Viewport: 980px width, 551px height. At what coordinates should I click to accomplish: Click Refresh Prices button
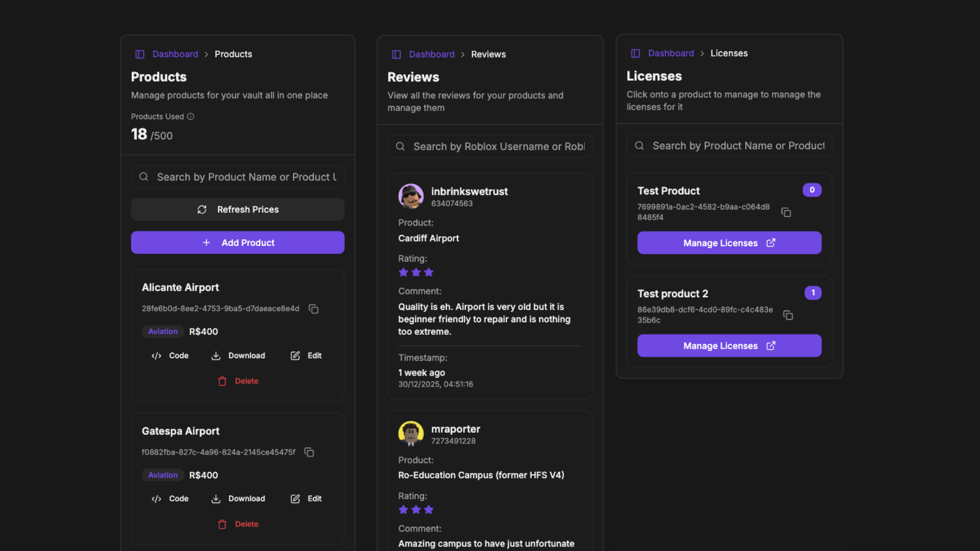[237, 210]
